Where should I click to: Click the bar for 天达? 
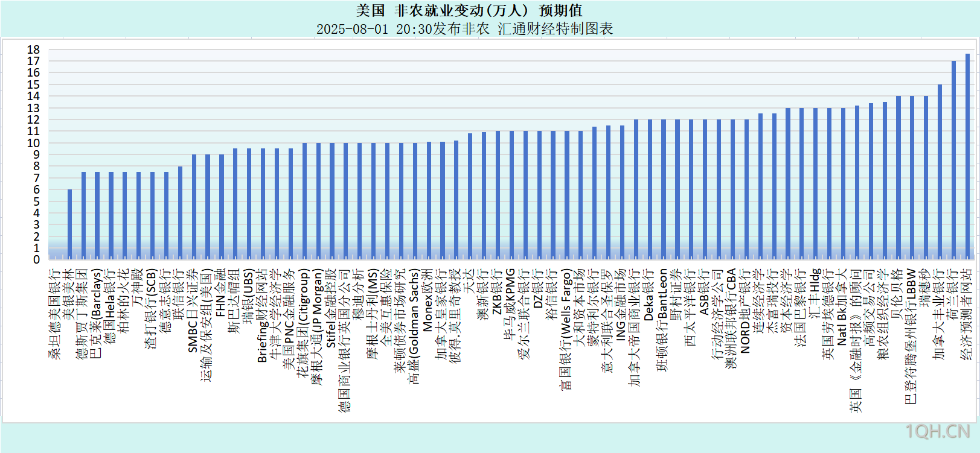coord(470,197)
